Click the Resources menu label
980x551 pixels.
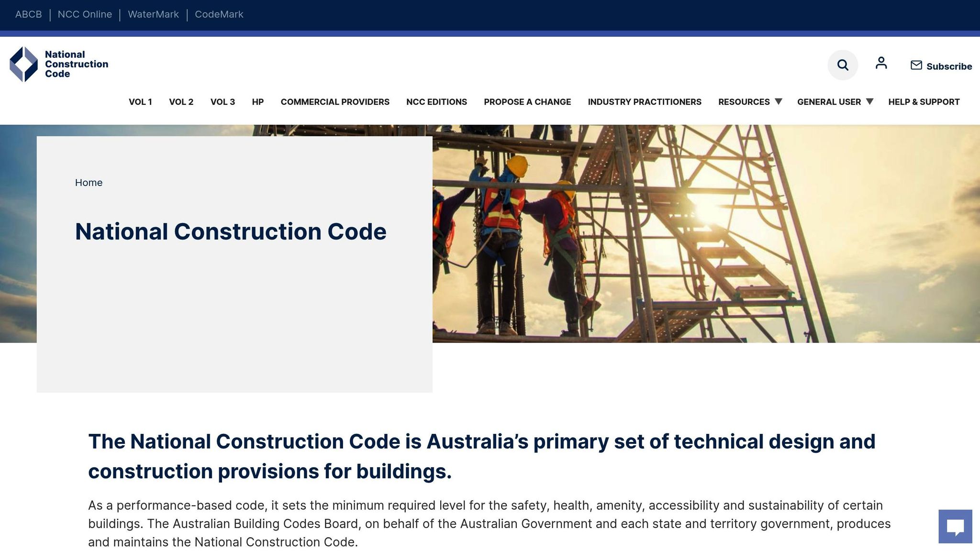[744, 102]
